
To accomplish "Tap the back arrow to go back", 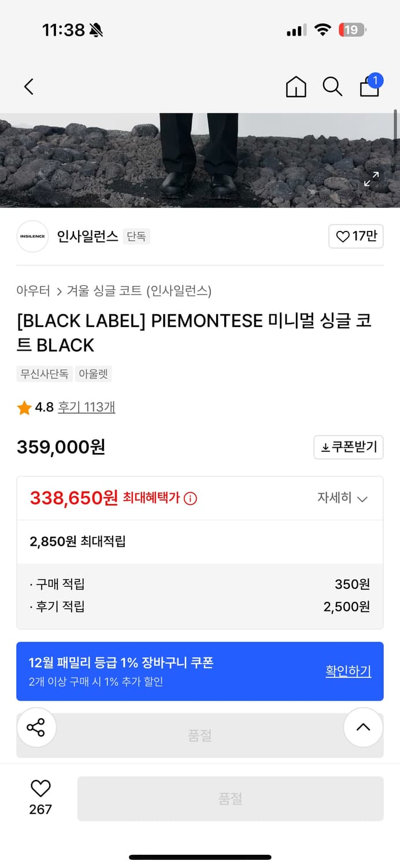I will 28,86.
